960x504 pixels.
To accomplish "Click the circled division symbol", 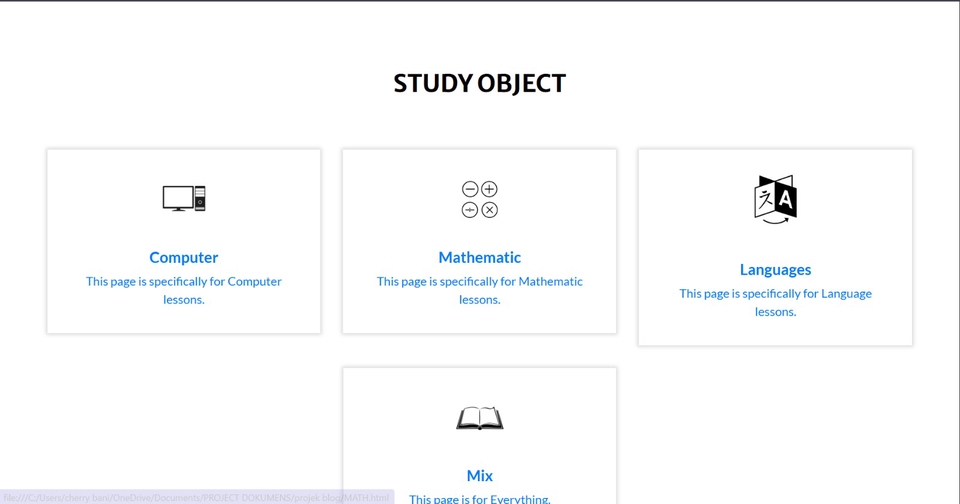I will click(x=469, y=210).
